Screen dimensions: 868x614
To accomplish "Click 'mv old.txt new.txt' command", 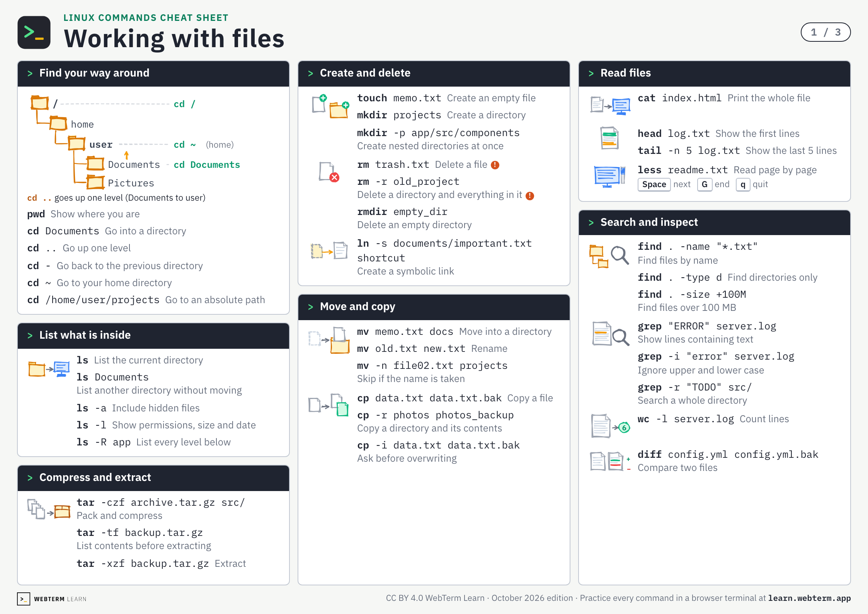I will click(411, 349).
